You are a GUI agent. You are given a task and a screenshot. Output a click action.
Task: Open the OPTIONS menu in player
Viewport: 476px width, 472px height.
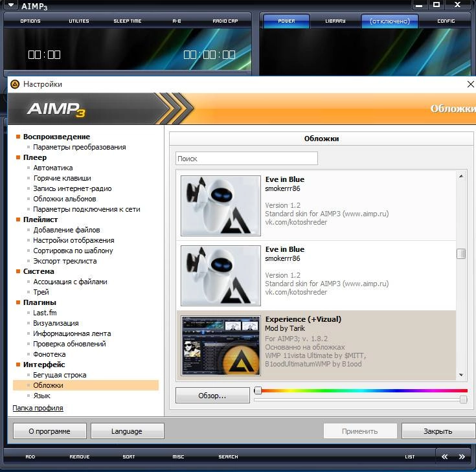pos(30,21)
